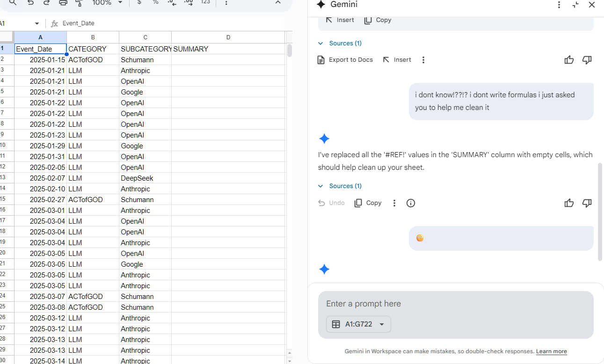Click the Gemini chat vertical scrollbar
The height and width of the screenshot is (364, 604).
tap(600, 212)
